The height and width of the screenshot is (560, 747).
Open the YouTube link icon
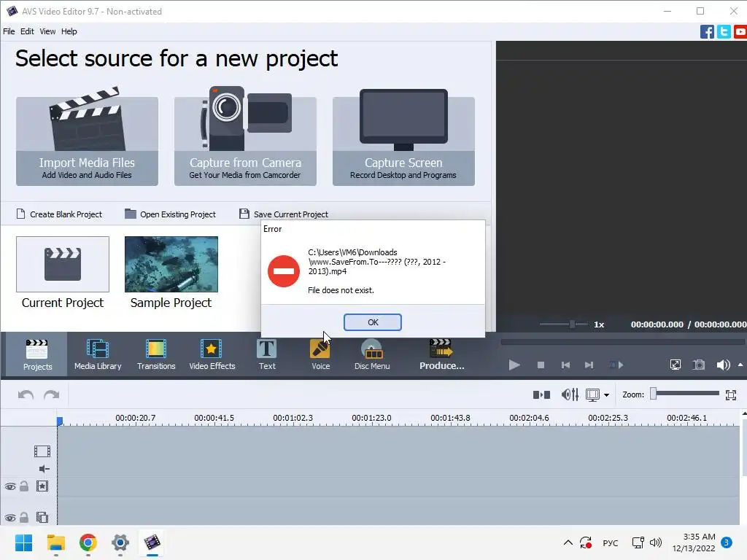tap(740, 32)
